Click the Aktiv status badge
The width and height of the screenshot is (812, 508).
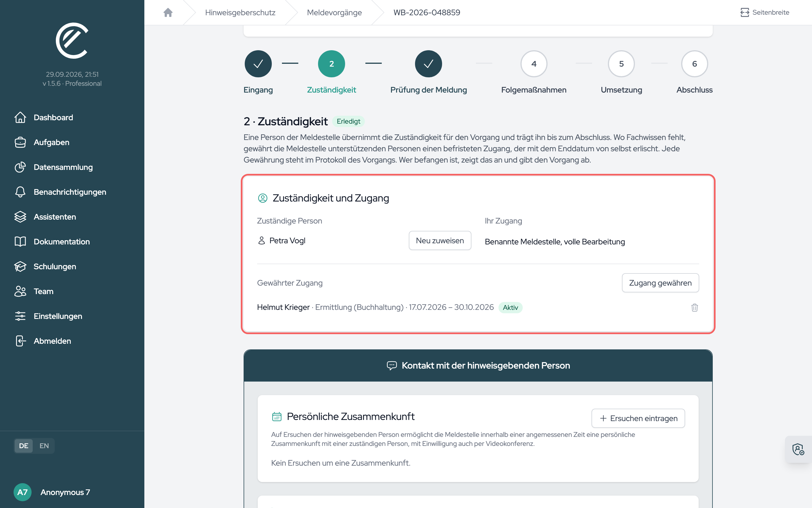(x=510, y=307)
